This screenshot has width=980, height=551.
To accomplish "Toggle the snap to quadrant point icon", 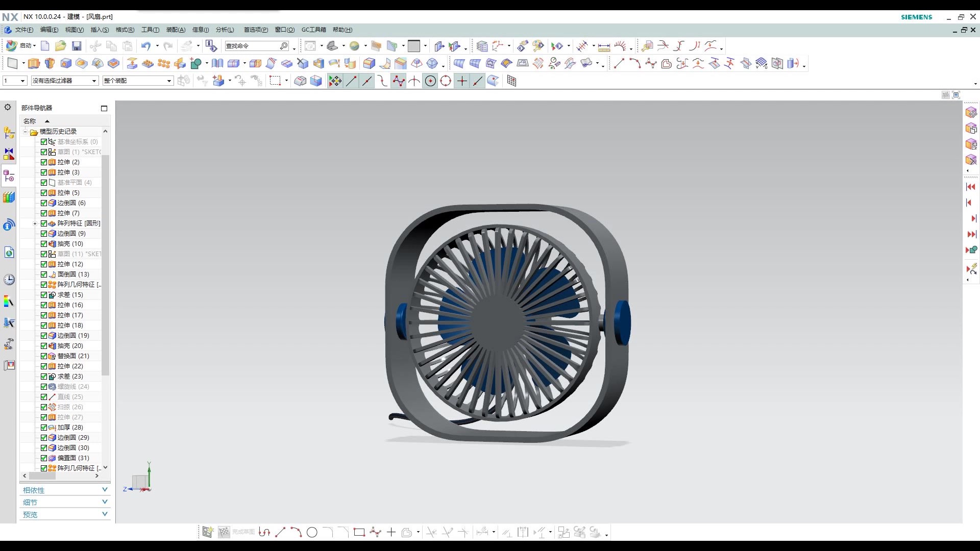I will coord(446,81).
